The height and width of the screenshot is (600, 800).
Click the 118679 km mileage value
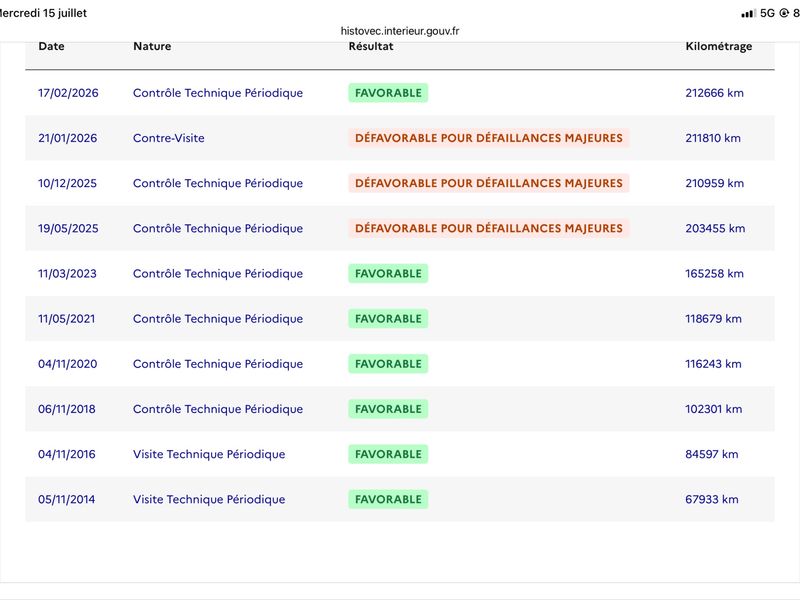(713, 319)
